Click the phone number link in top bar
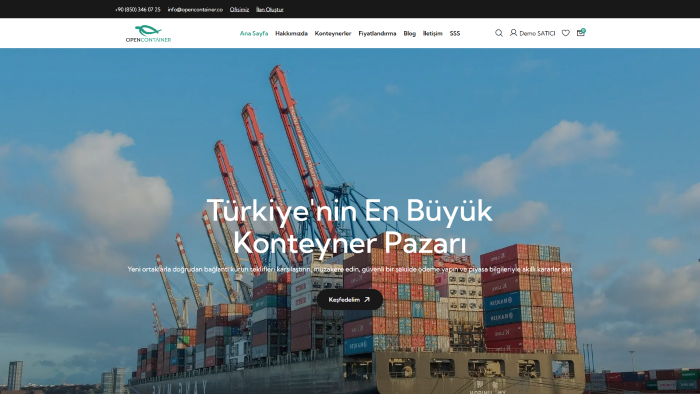The image size is (700, 394). pos(138,9)
